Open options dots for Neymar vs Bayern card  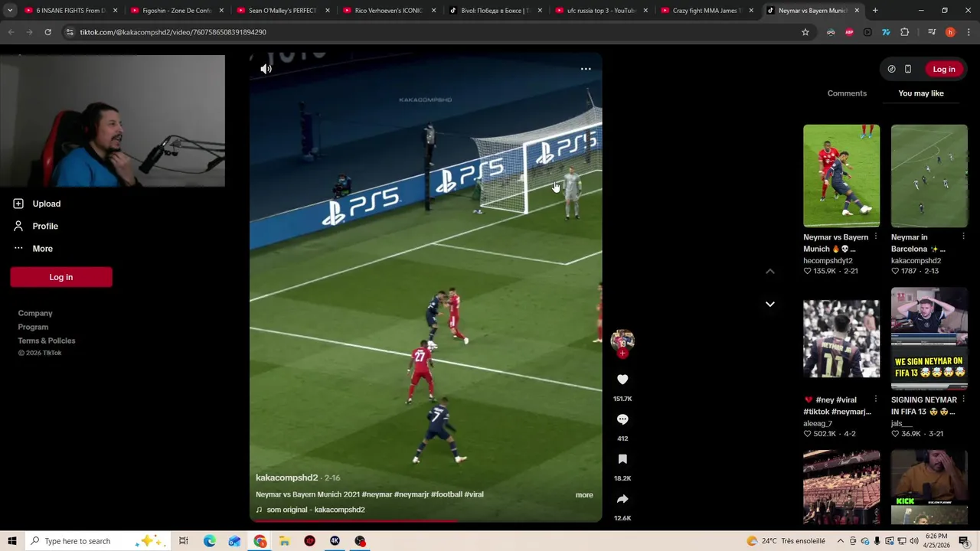click(875, 237)
